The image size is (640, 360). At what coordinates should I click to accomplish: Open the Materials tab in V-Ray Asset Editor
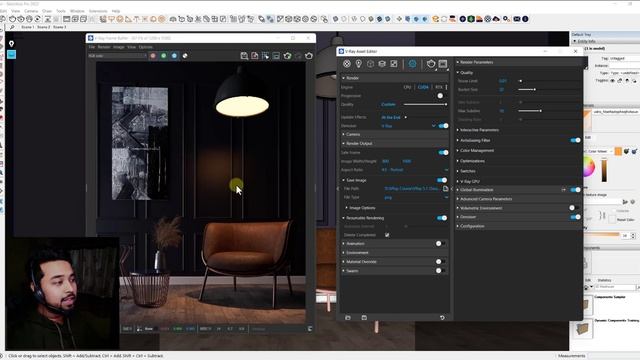click(347, 64)
